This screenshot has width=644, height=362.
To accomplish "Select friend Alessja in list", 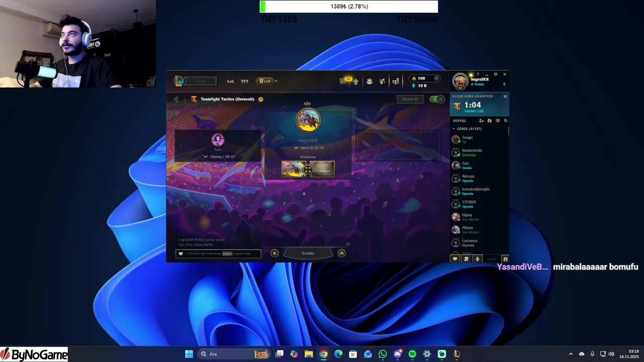I will point(478,178).
